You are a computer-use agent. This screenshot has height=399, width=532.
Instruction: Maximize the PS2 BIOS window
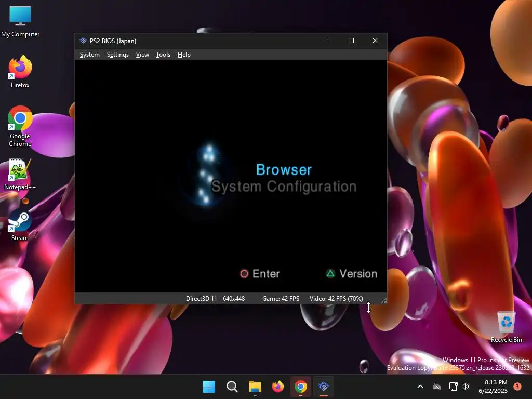click(351, 41)
